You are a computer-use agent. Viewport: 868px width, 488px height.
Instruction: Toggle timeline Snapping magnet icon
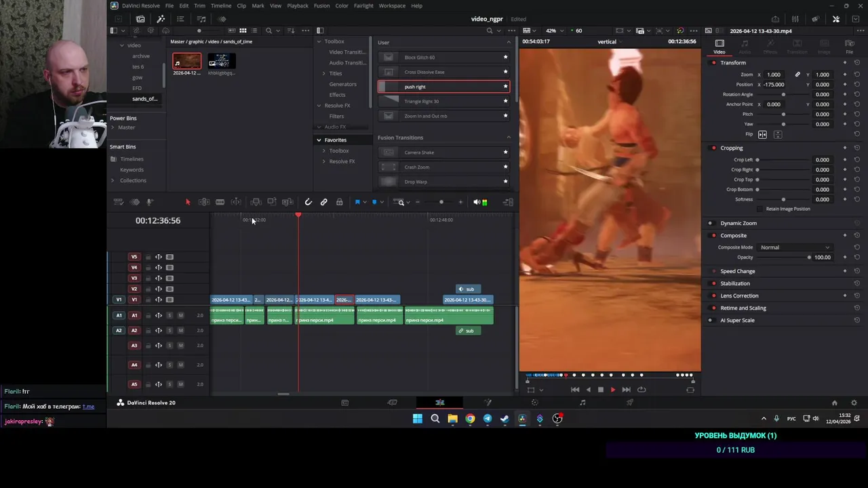(x=308, y=202)
